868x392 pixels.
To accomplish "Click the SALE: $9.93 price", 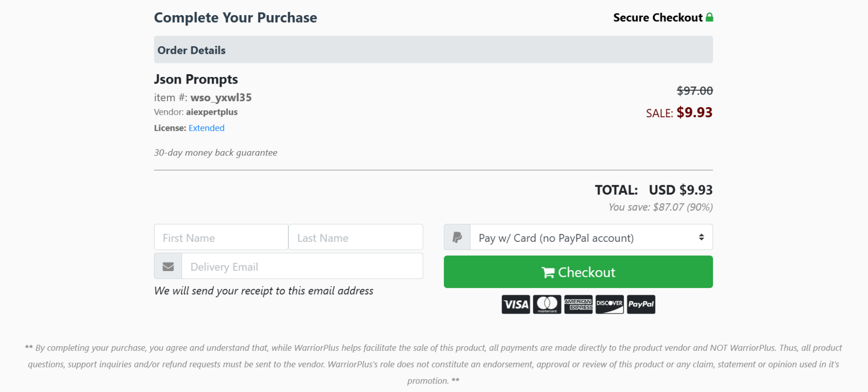I will (x=679, y=112).
